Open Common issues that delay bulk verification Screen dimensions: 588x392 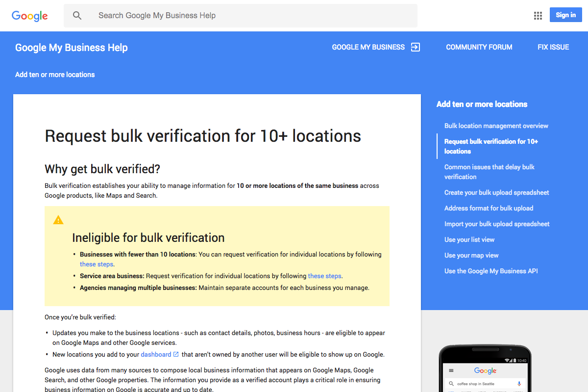pyautogui.click(x=490, y=172)
